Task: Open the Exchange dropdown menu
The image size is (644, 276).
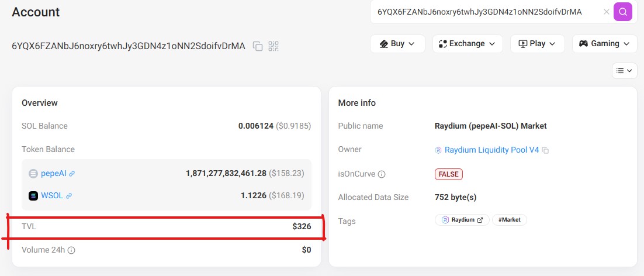Action: (468, 43)
